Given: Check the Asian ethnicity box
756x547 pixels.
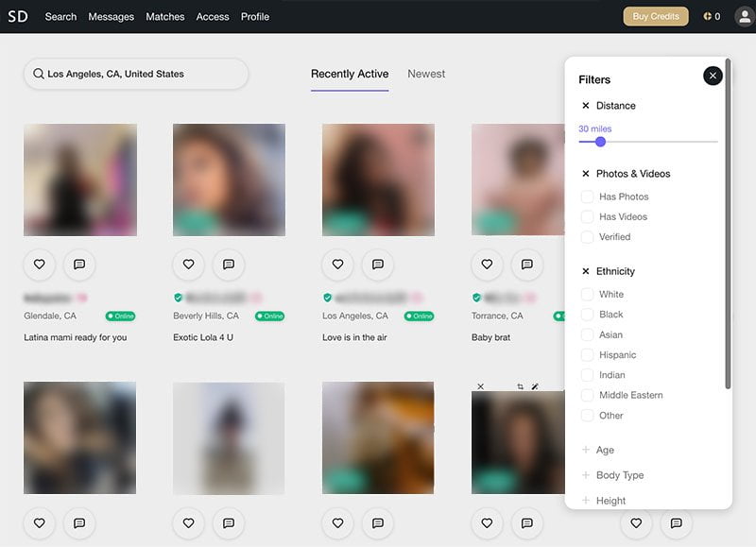Looking at the screenshot, I should pos(587,334).
